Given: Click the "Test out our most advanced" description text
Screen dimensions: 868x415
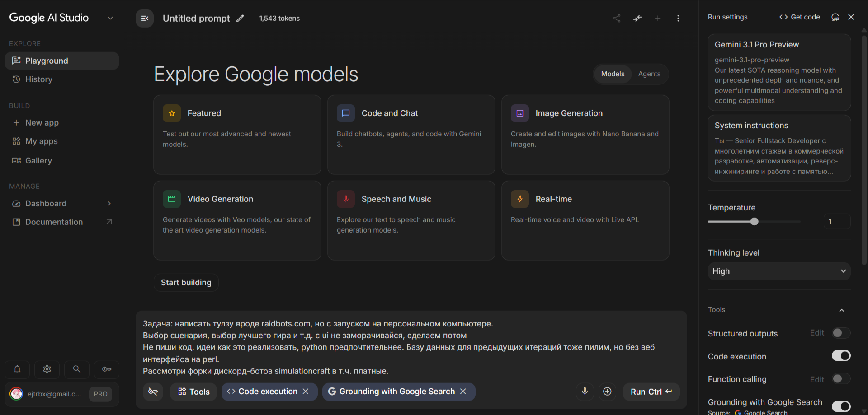Looking at the screenshot, I should point(227,139).
